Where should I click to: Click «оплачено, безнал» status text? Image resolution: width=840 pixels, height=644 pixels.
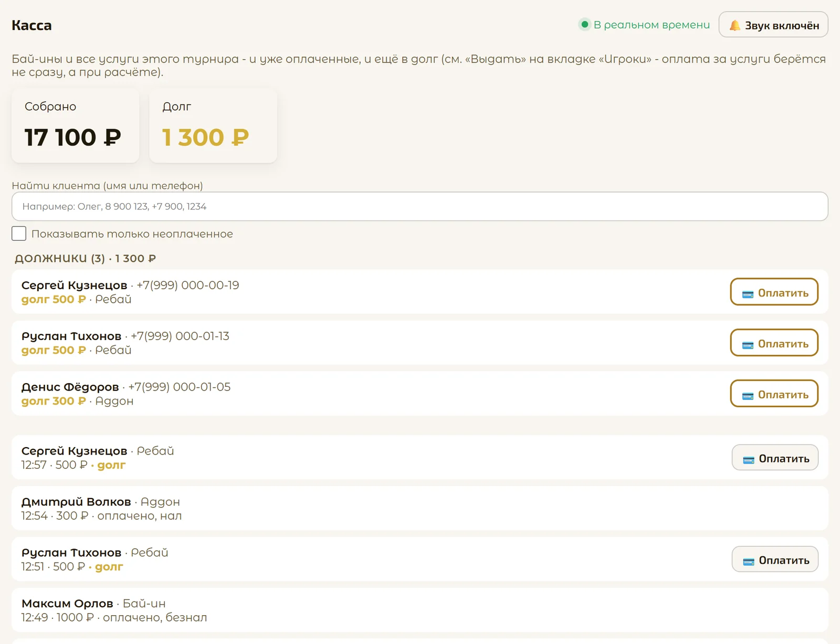pos(155,617)
